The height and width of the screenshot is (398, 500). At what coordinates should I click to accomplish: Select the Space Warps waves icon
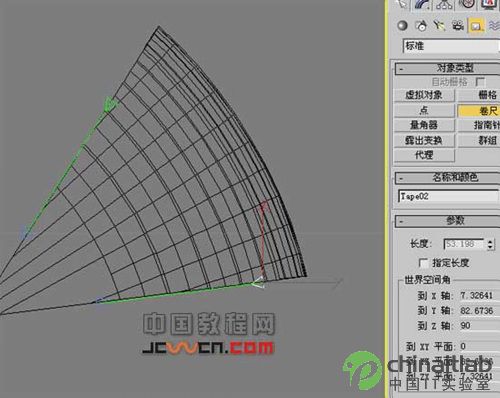(x=495, y=26)
